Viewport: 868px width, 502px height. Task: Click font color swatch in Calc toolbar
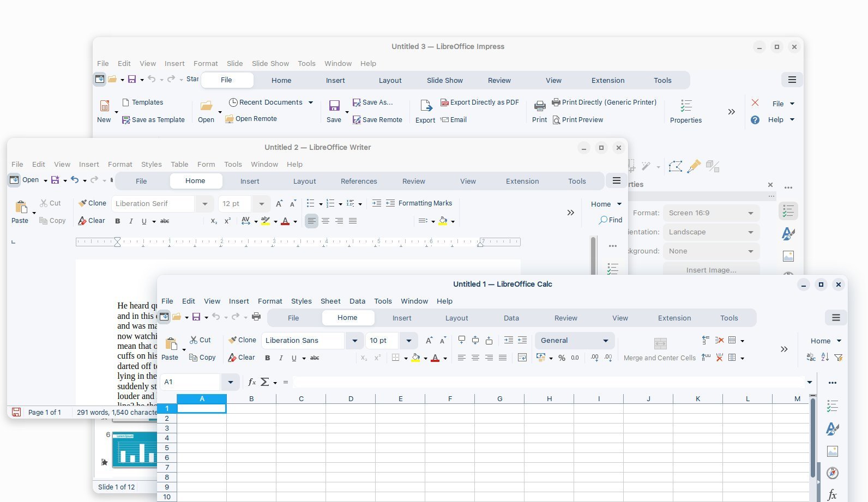[435, 358]
